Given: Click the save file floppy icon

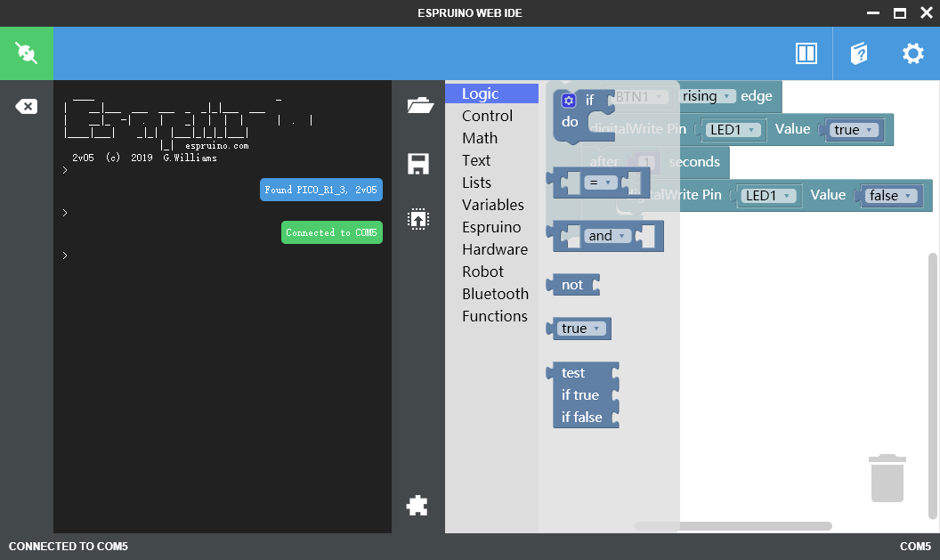Looking at the screenshot, I should [x=418, y=165].
